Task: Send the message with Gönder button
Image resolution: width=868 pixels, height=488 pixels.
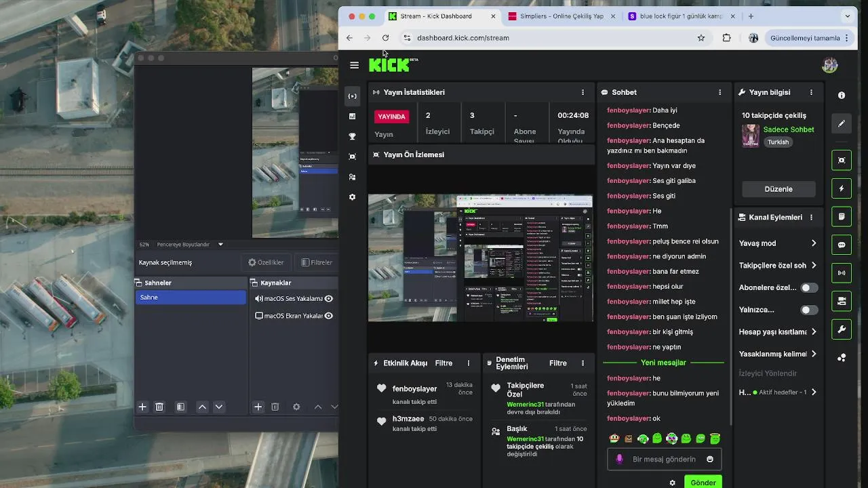Action: (703, 483)
